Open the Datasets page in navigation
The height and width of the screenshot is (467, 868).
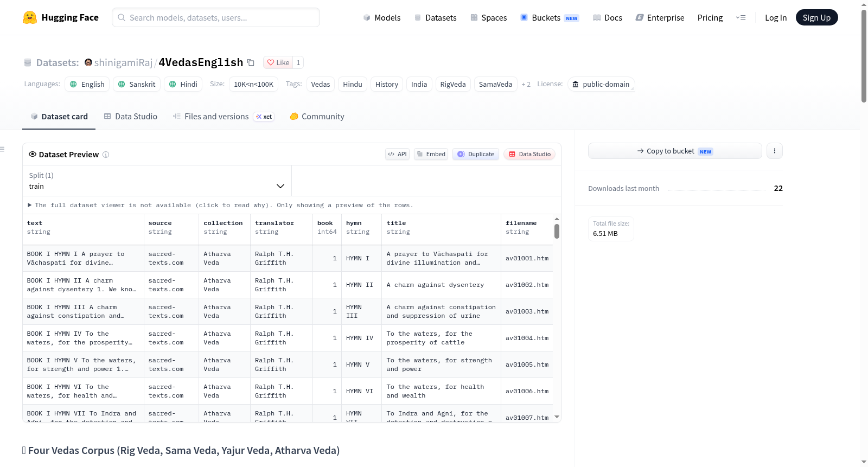[435, 17]
